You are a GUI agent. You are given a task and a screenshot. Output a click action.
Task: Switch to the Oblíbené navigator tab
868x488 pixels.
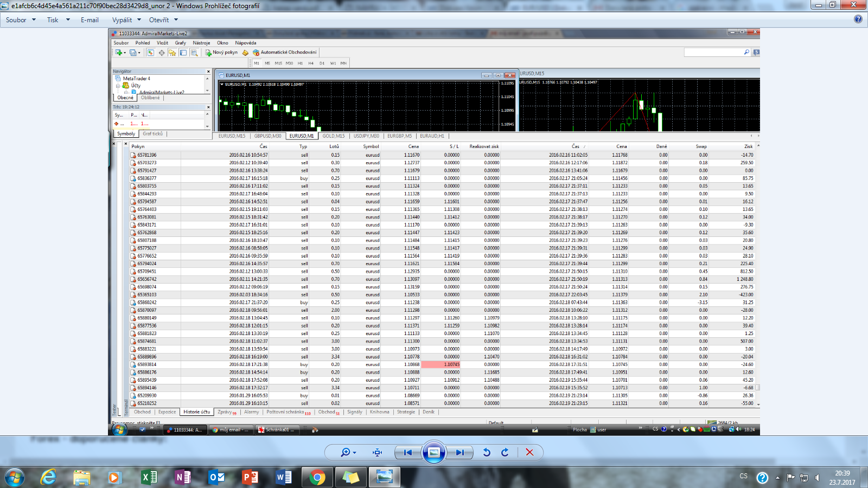click(x=150, y=98)
